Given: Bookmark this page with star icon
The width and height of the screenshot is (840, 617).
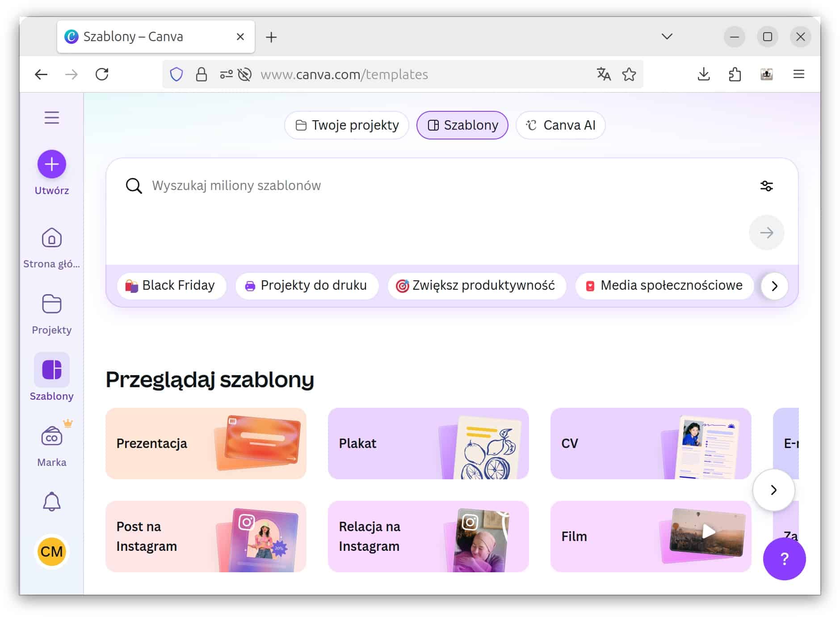Looking at the screenshot, I should 629,74.
